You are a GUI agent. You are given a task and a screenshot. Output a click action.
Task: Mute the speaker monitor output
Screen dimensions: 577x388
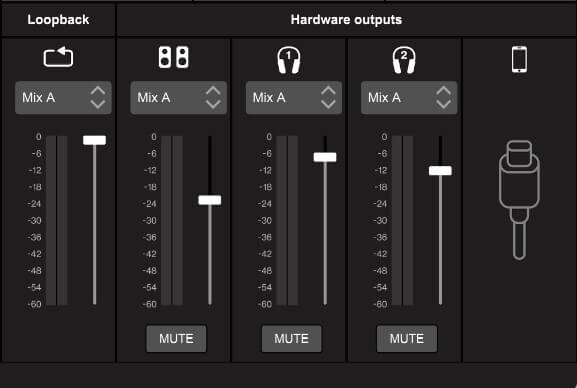coord(176,339)
